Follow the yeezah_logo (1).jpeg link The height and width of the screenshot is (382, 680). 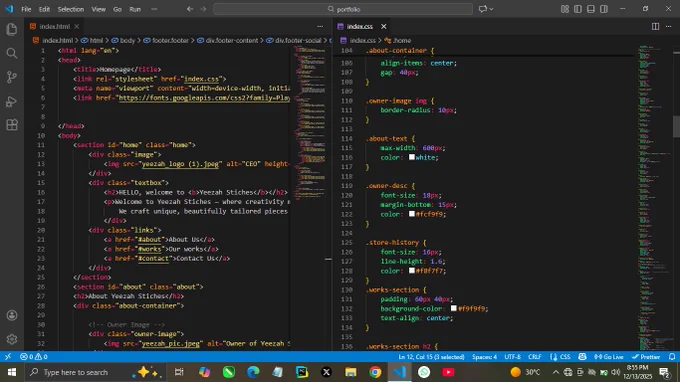180,164
